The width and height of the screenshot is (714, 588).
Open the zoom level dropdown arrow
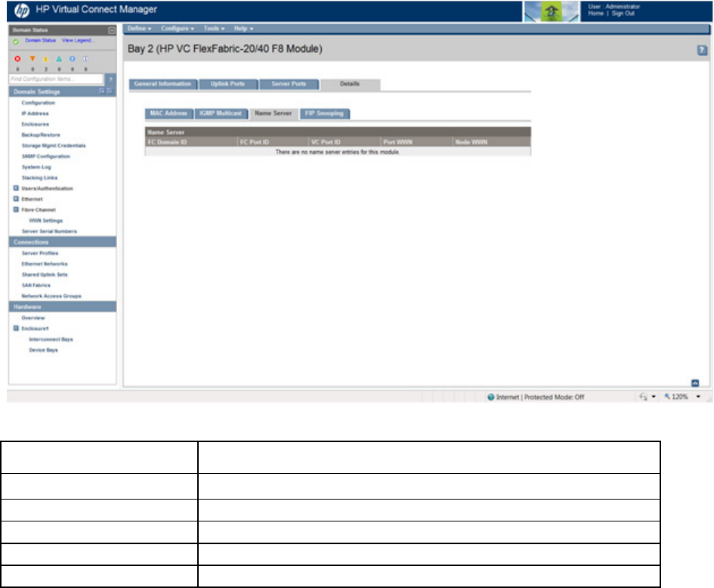[x=698, y=397]
